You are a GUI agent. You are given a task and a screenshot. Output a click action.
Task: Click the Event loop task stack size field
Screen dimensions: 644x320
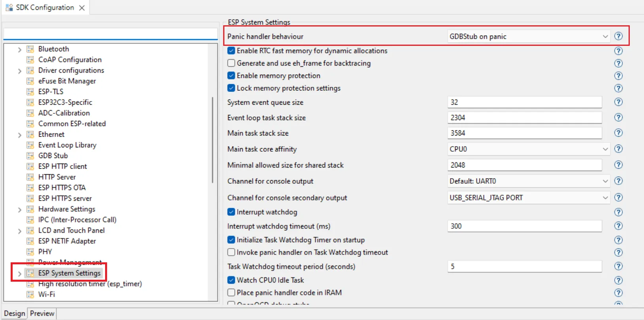(x=524, y=118)
